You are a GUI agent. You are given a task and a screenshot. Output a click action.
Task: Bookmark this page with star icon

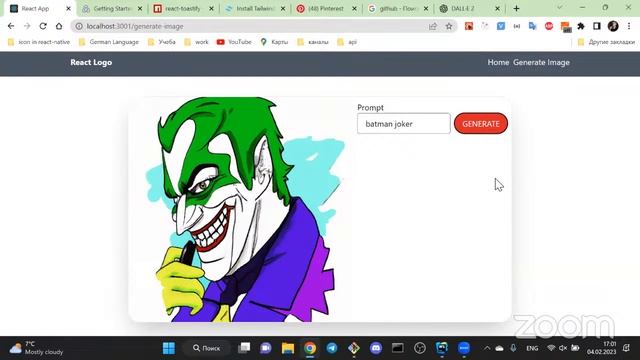449,26
